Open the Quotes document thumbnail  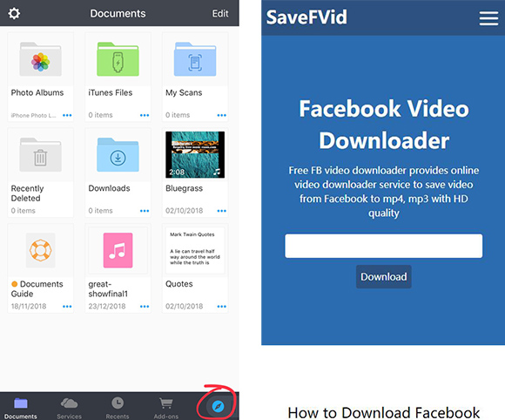[195, 250]
